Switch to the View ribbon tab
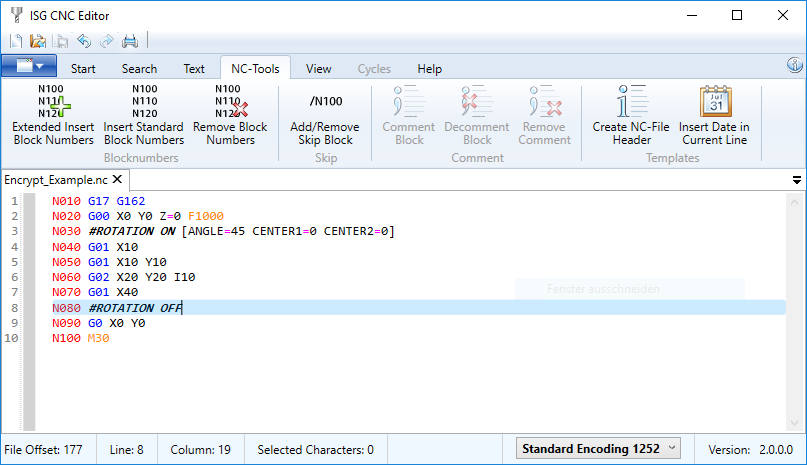This screenshot has width=807, height=465. click(319, 68)
